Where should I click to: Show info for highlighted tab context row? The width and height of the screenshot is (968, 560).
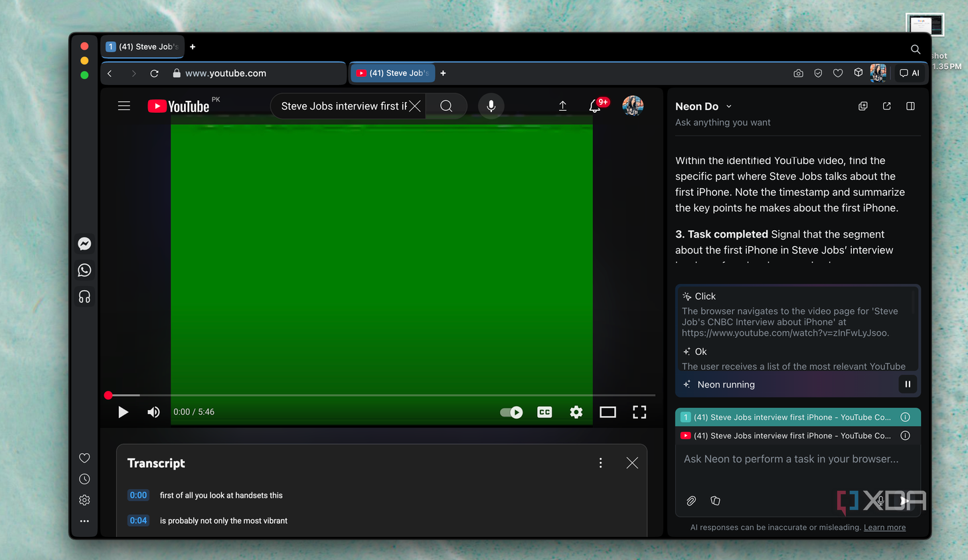tap(905, 417)
